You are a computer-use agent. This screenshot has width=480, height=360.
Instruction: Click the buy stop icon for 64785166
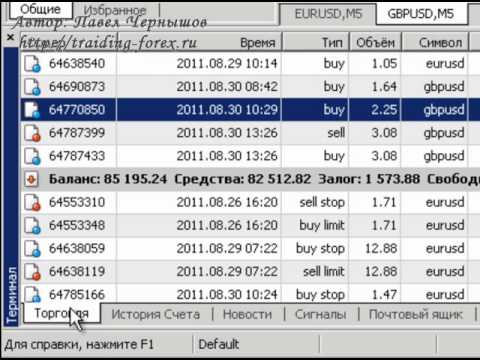pyautogui.click(x=32, y=294)
